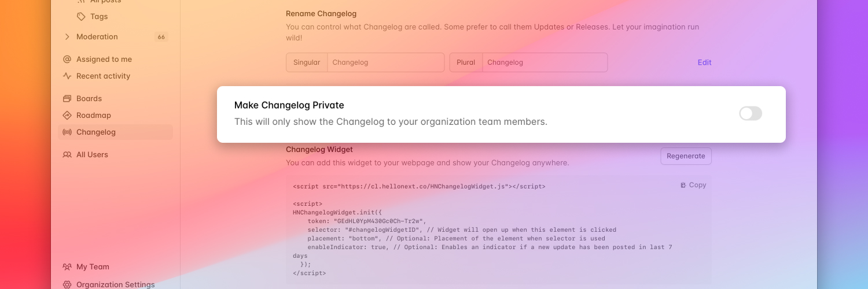Click the selector line in the code

462,229
